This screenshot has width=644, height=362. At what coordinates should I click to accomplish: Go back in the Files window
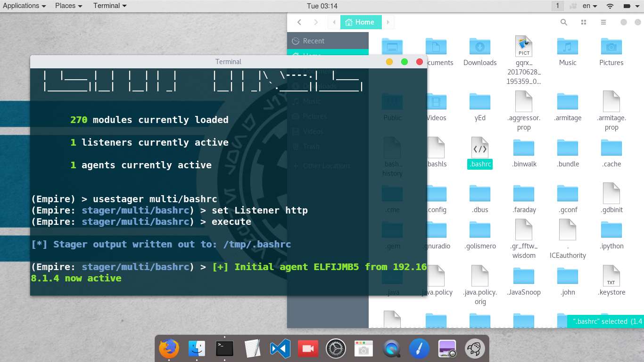coord(299,22)
